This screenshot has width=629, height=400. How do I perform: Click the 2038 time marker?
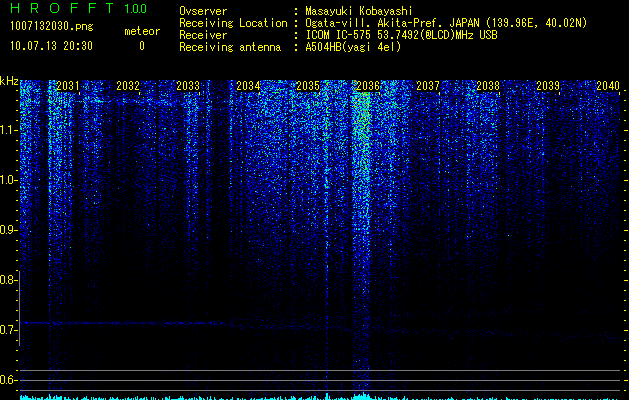pyautogui.click(x=488, y=86)
